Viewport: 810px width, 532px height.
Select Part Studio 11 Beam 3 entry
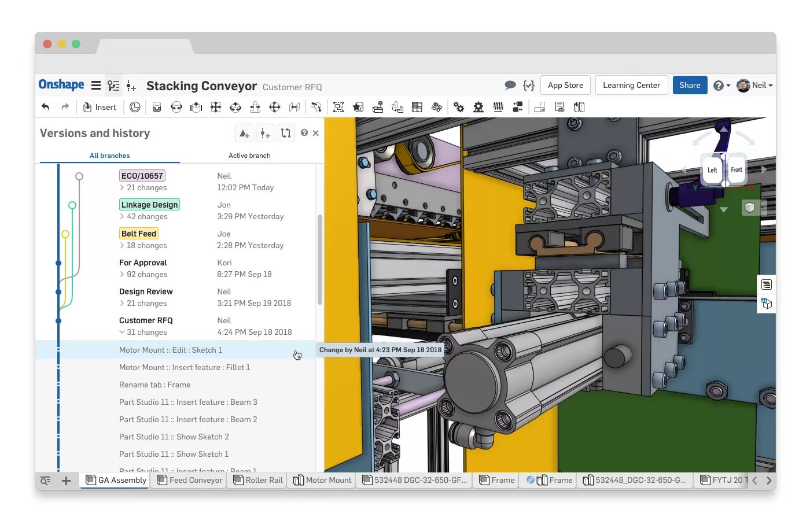[x=176, y=402]
